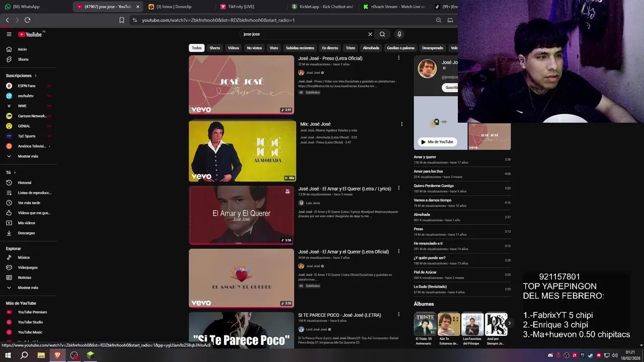
Task: Open more options for SI TE PARECE POCO video
Action: (398, 314)
